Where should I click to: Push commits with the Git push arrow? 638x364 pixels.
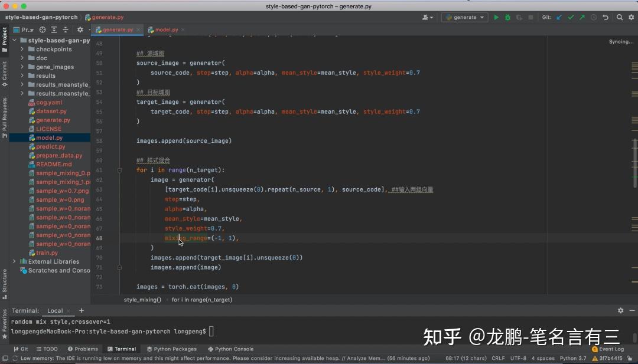click(x=582, y=17)
